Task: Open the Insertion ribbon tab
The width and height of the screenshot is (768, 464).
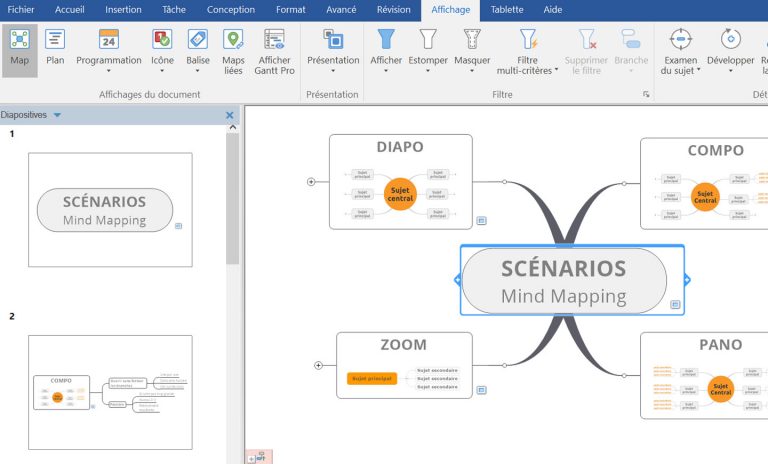Action: pos(123,9)
